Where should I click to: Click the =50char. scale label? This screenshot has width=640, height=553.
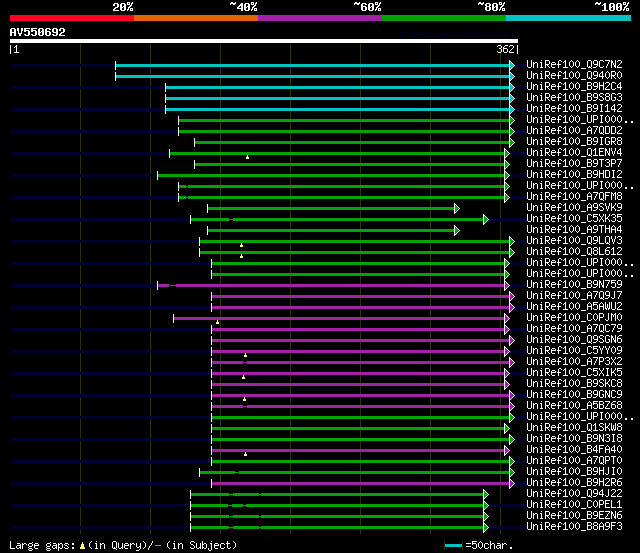tap(489, 546)
